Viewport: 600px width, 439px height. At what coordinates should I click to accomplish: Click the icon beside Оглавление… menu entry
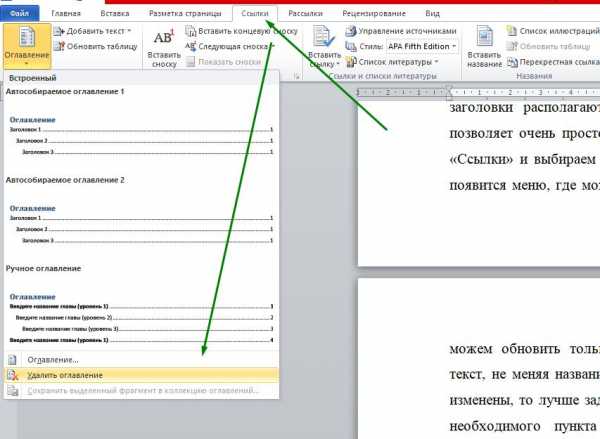click(12, 360)
